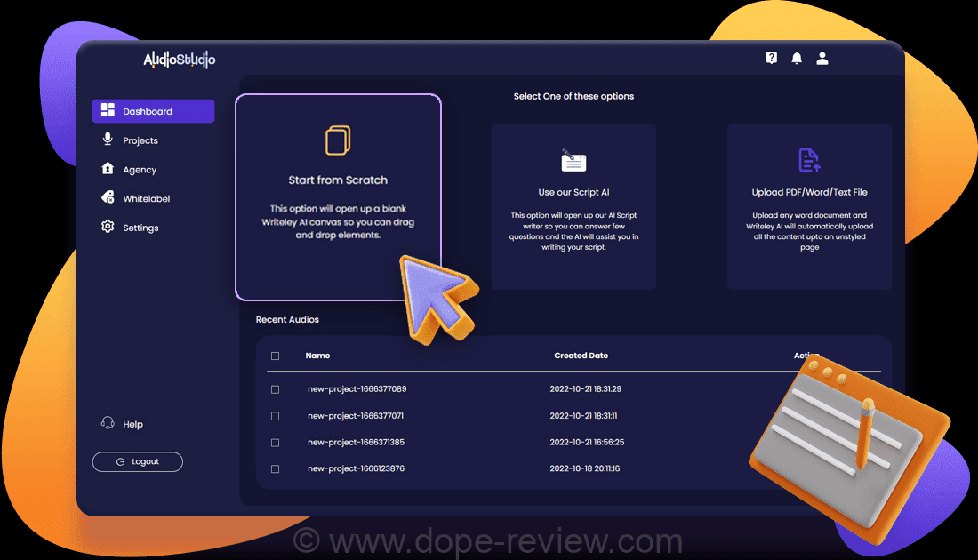
Task: Toggle the select-all checkbox in table header
Action: click(275, 356)
